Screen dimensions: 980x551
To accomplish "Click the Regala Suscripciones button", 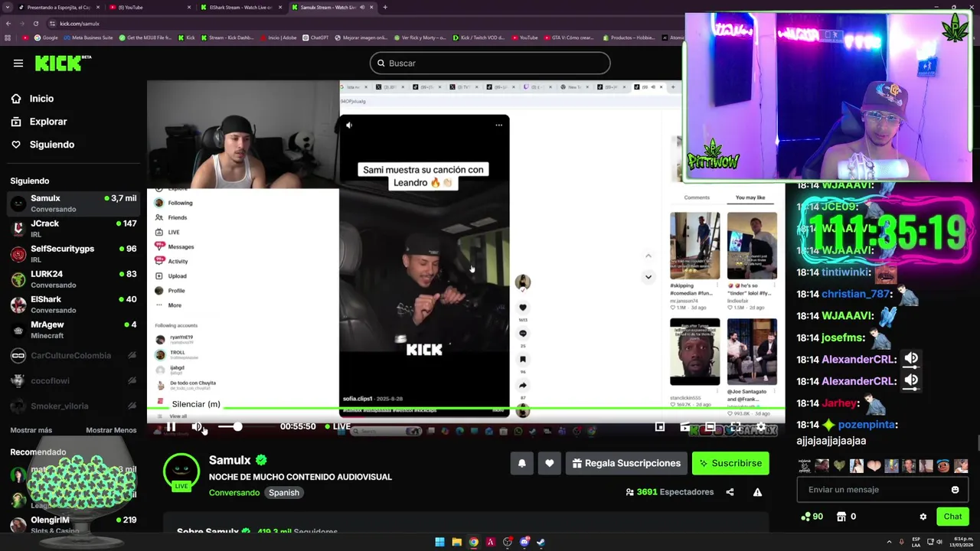I will [626, 463].
